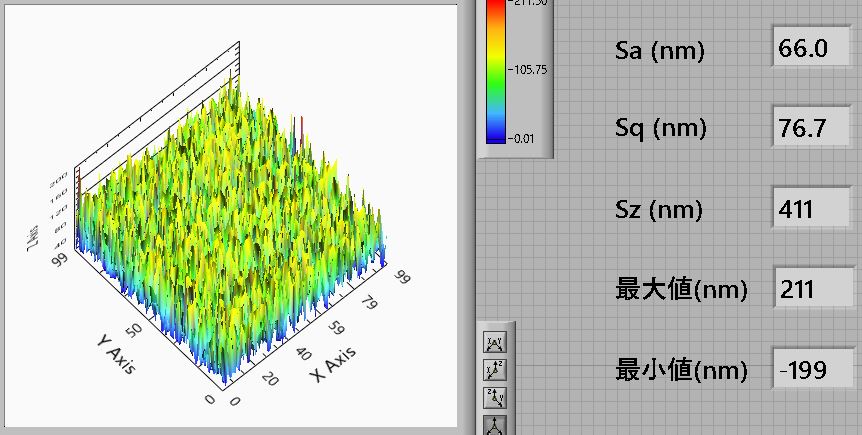Click the Sq (nm) label
Screen dimensions: 862x435
(661, 129)
